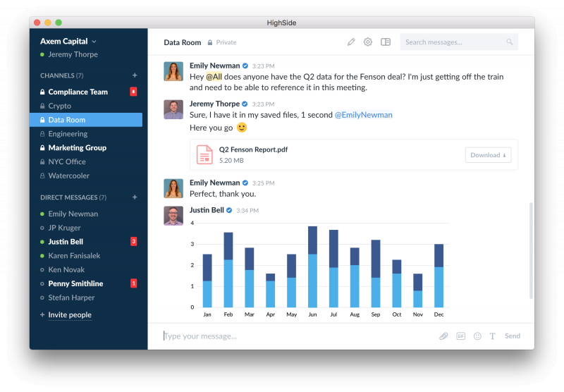Click verified badge next to Justin Bell
Viewport: 564px width, 392px height.
pos(229,210)
